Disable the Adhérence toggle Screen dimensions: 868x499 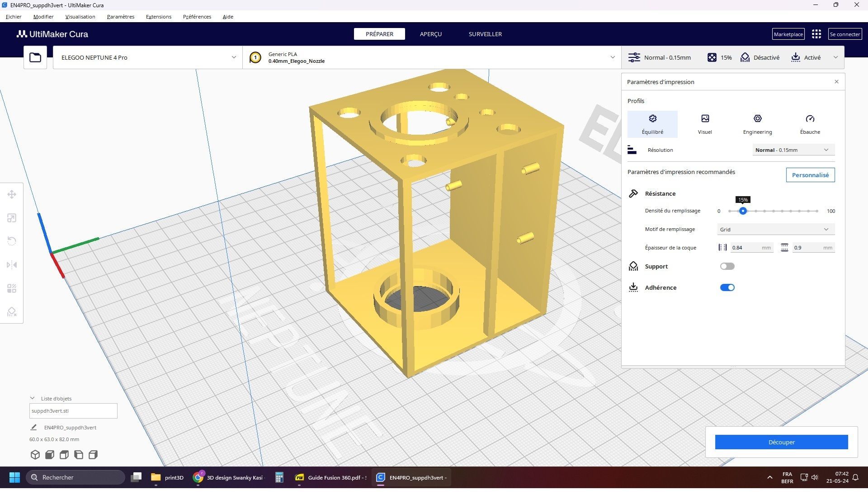point(727,287)
